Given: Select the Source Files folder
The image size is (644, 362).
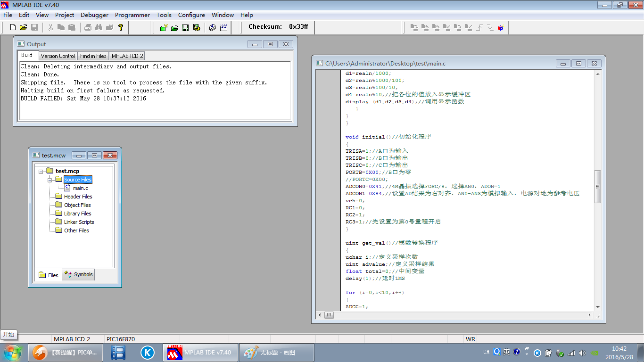Looking at the screenshot, I should point(78,180).
